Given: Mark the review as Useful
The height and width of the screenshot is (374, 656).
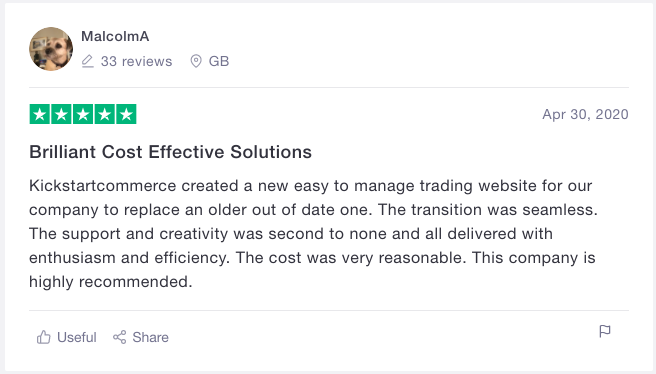Looking at the screenshot, I should coord(77,337).
